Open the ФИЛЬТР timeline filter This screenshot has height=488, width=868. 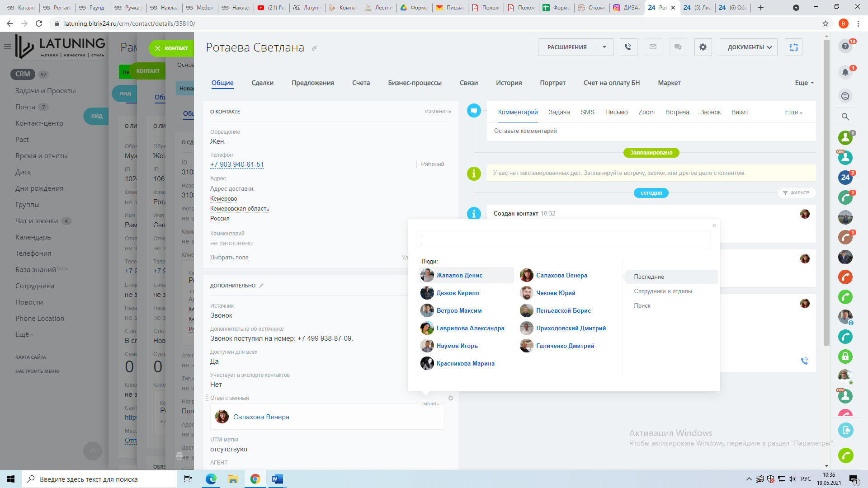click(x=796, y=193)
